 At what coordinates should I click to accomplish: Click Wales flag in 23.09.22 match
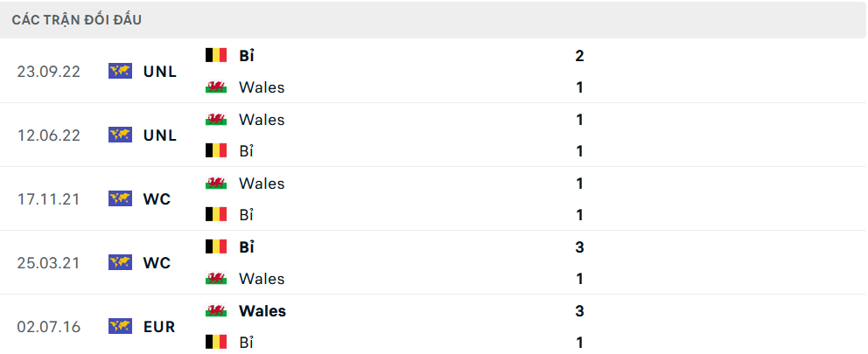point(216,87)
